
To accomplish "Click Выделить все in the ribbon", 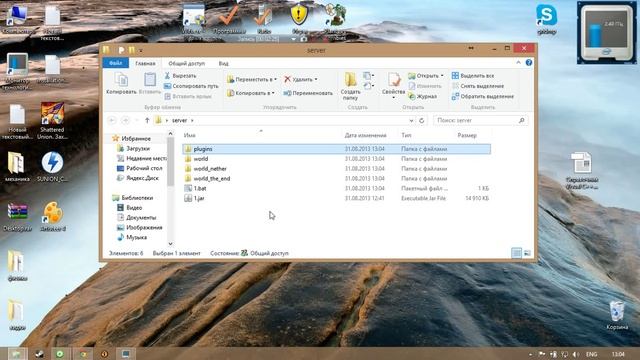I will click(473, 76).
